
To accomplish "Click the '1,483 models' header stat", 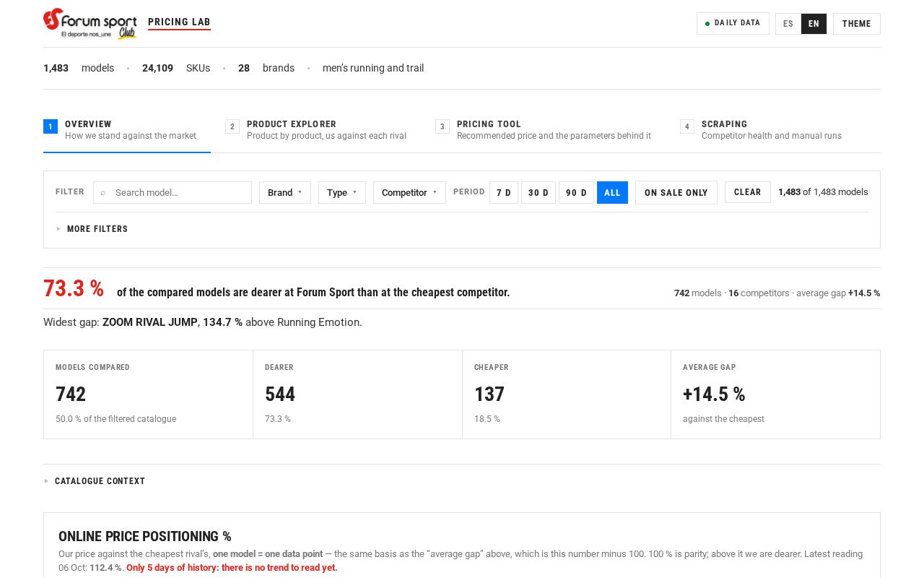I will click(x=79, y=68).
